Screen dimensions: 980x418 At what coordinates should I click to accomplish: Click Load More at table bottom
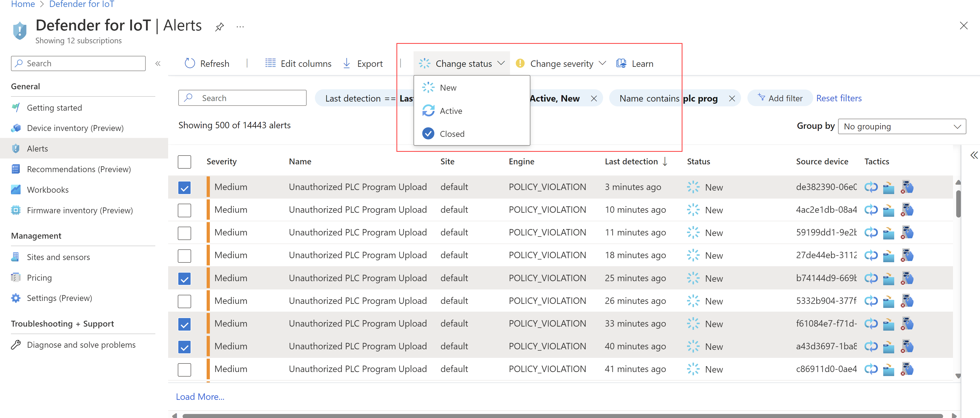[200, 397]
